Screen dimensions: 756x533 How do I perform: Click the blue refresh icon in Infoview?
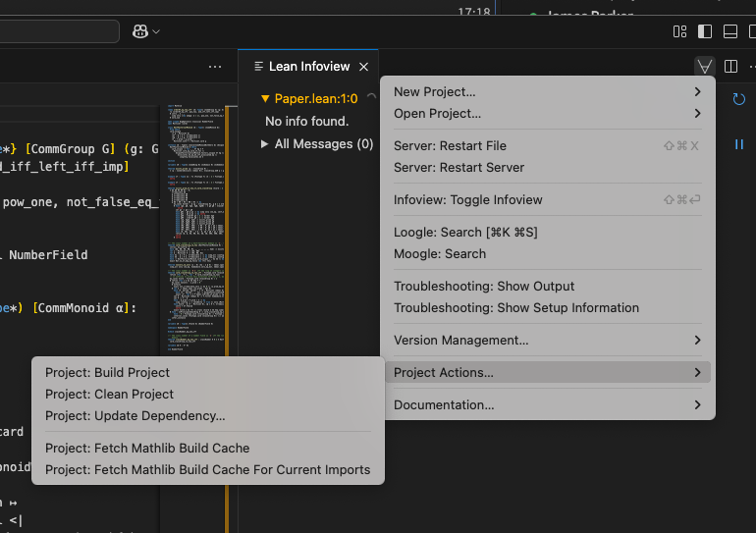[738, 99]
